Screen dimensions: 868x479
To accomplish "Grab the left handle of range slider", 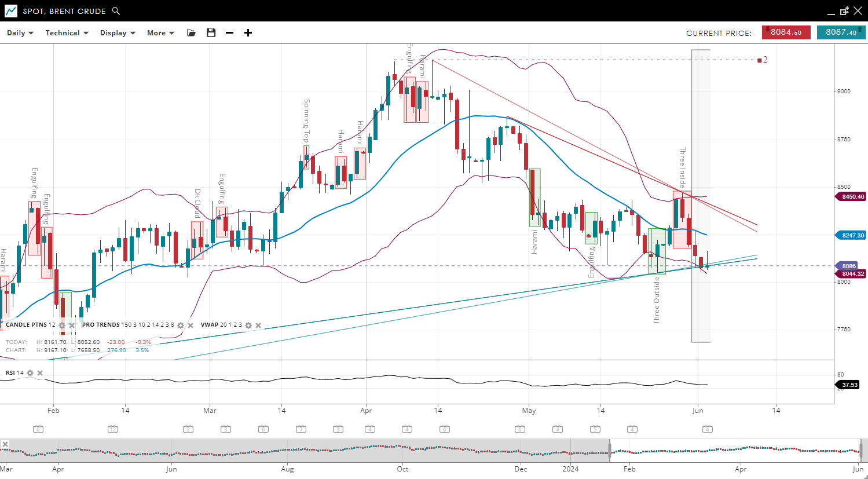I will (610, 451).
